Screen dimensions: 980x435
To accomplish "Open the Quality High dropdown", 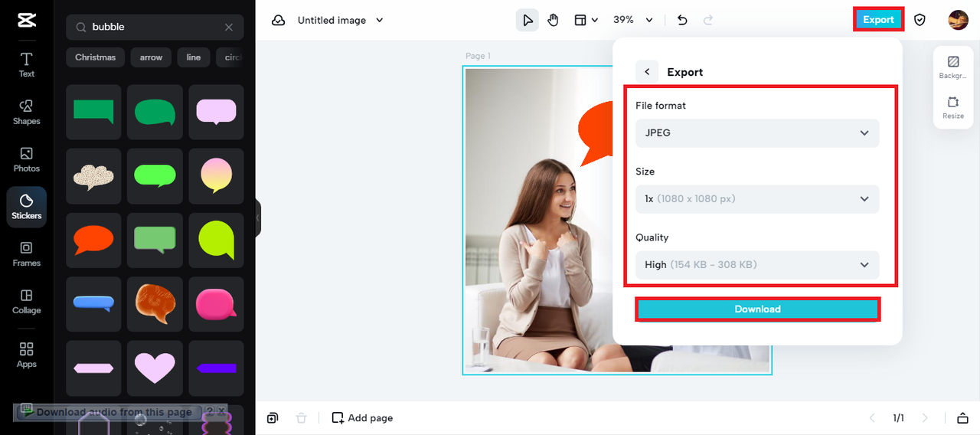I will tap(757, 264).
